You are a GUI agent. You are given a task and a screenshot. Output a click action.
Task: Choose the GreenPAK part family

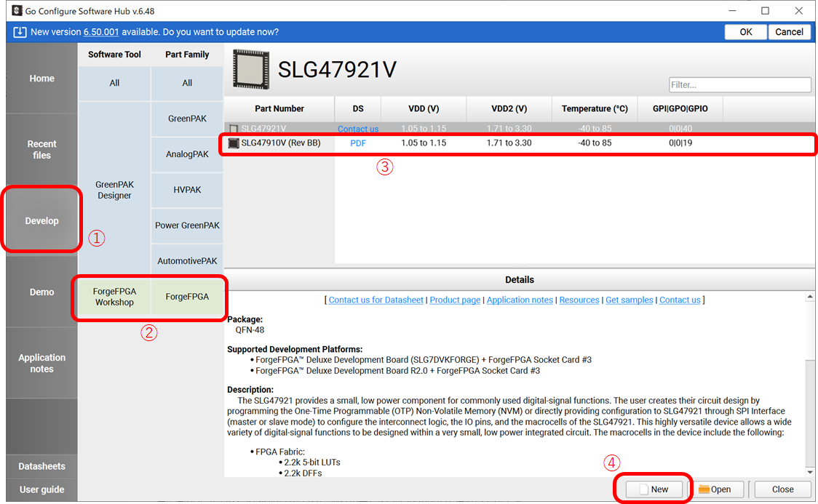click(x=187, y=119)
